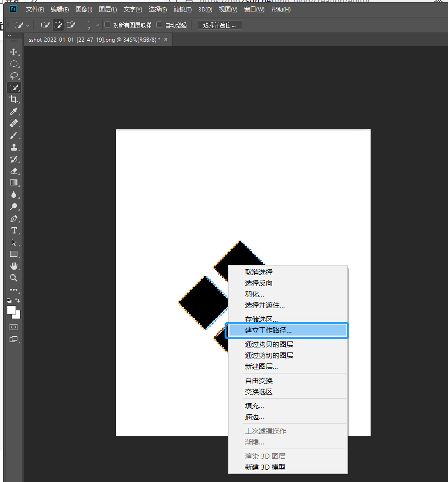
Task: Click the foreground color swatch
Action: point(11,309)
